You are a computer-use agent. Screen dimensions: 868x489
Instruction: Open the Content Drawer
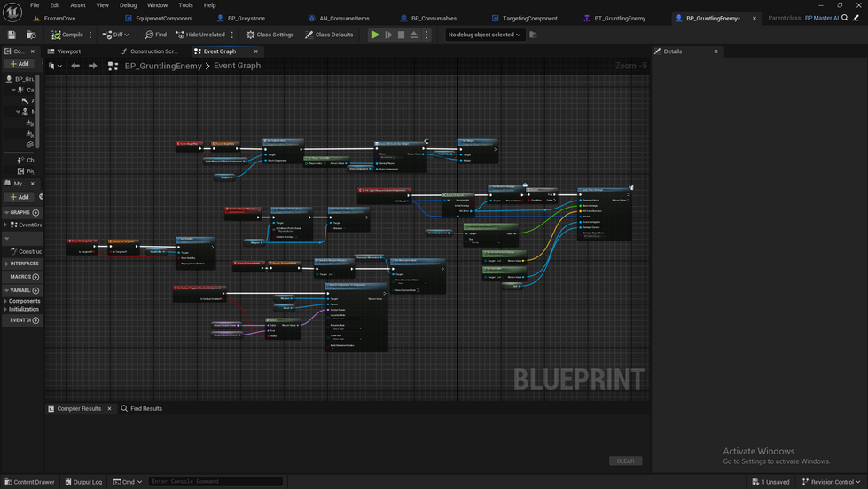click(29, 482)
